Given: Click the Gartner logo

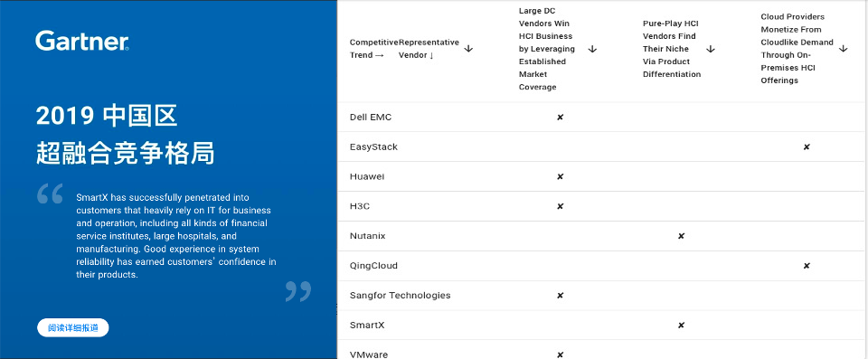Looking at the screenshot, I should (x=82, y=42).
